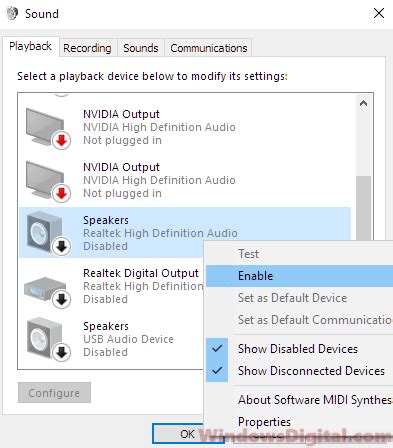The width and height of the screenshot is (393, 448).
Task: Choose Enable in the context menu
Action: pos(299,276)
